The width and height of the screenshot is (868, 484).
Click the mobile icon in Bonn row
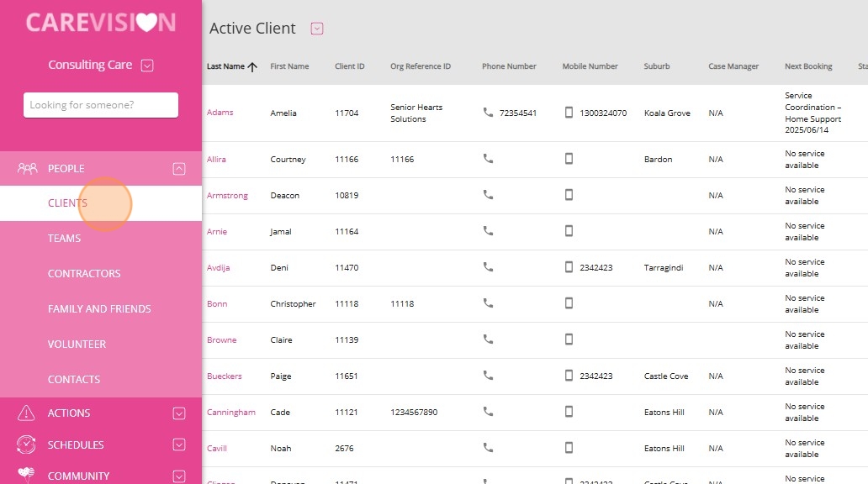(569, 303)
